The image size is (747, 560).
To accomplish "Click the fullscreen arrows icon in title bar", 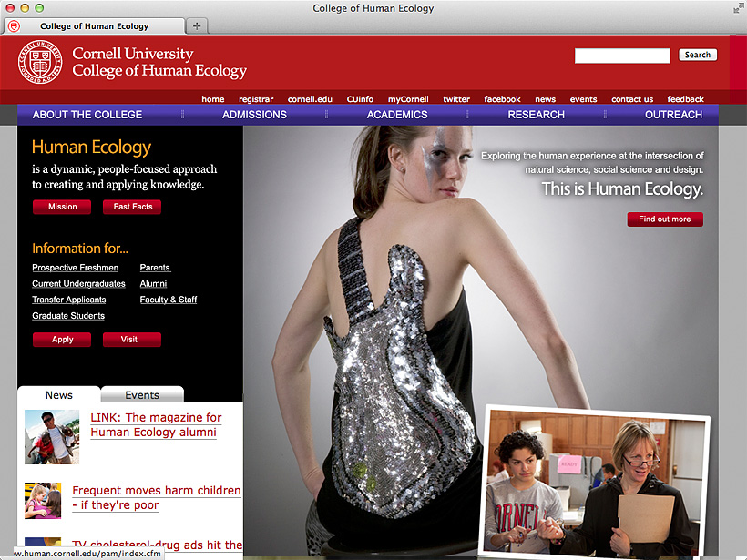I will (739, 8).
